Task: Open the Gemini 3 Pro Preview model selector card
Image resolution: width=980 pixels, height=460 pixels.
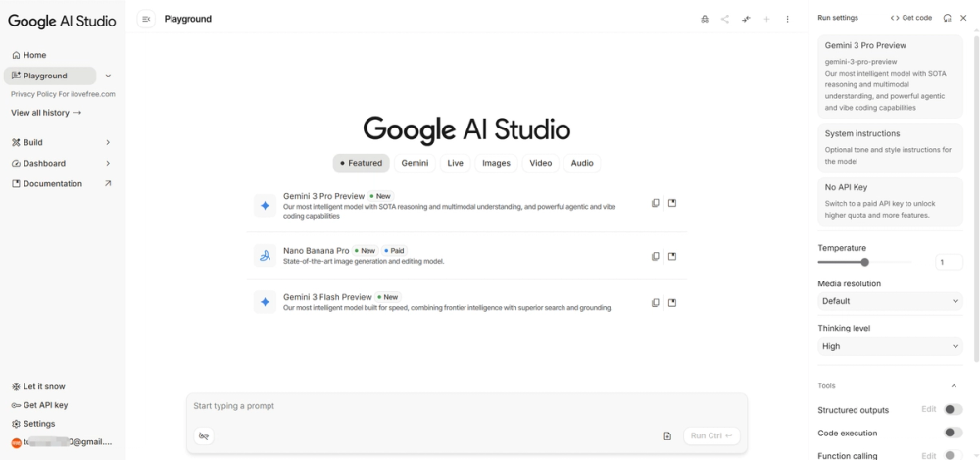Action: pyautogui.click(x=890, y=77)
